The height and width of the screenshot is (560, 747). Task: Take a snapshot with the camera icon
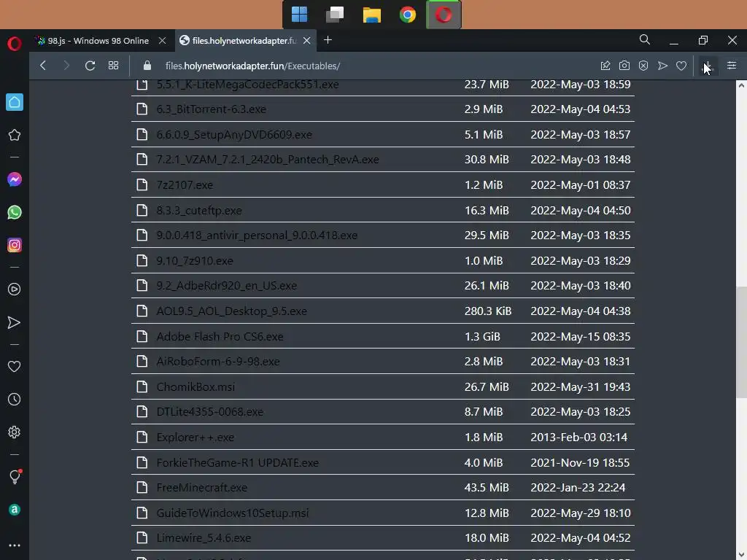click(x=624, y=65)
